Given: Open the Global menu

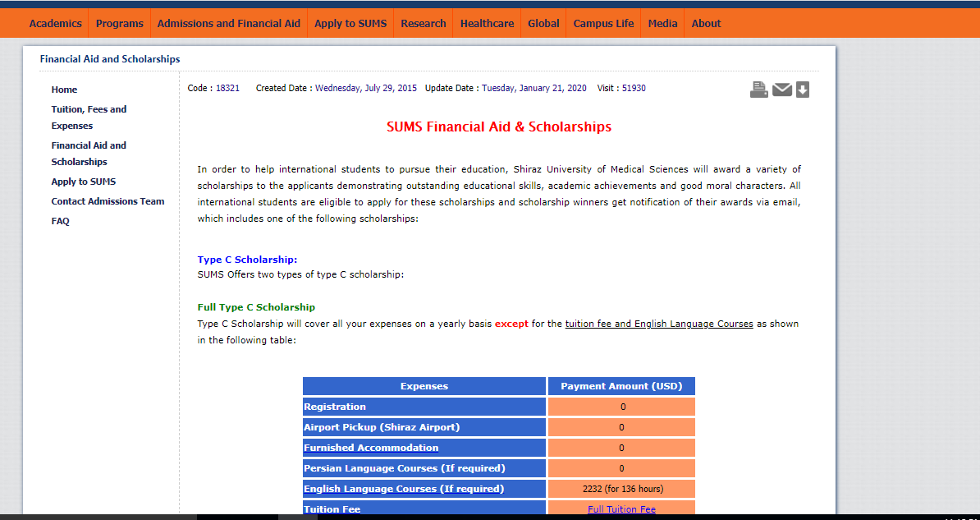Looking at the screenshot, I should [543, 23].
